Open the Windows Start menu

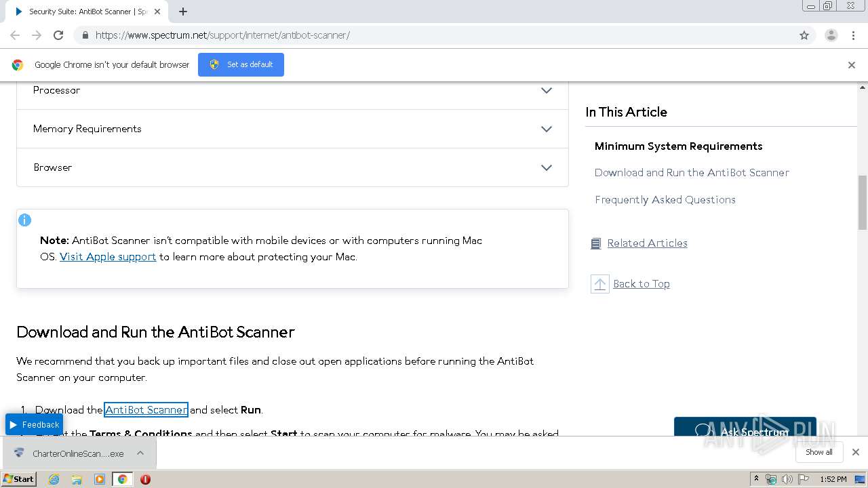[x=19, y=479]
